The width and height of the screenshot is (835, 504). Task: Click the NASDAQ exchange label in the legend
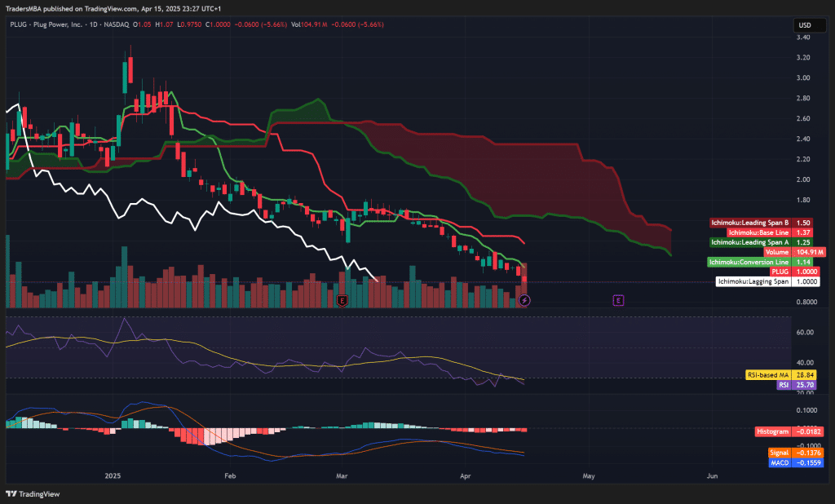point(116,24)
